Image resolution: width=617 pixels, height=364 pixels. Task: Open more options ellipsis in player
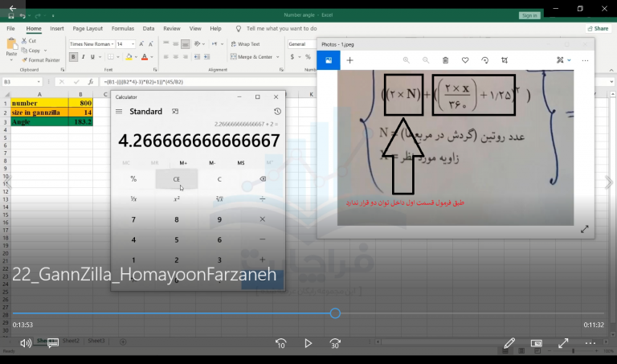pyautogui.click(x=590, y=343)
